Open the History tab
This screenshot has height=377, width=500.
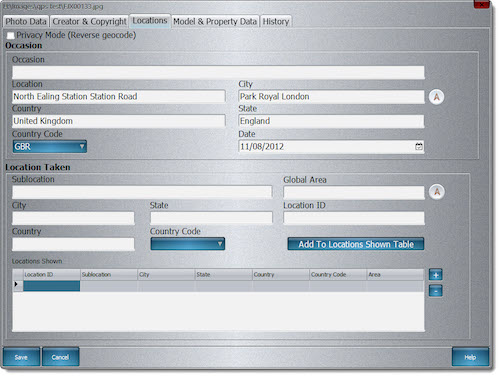click(x=276, y=22)
